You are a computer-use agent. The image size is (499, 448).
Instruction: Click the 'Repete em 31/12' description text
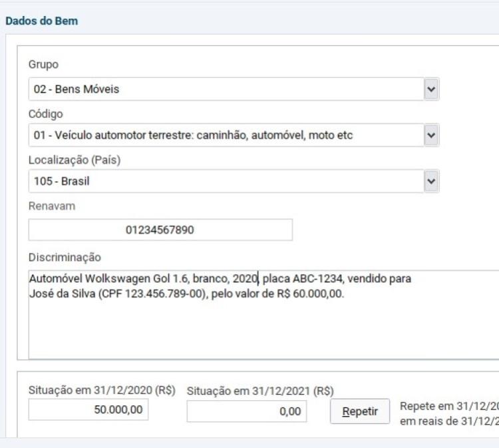pos(449,413)
